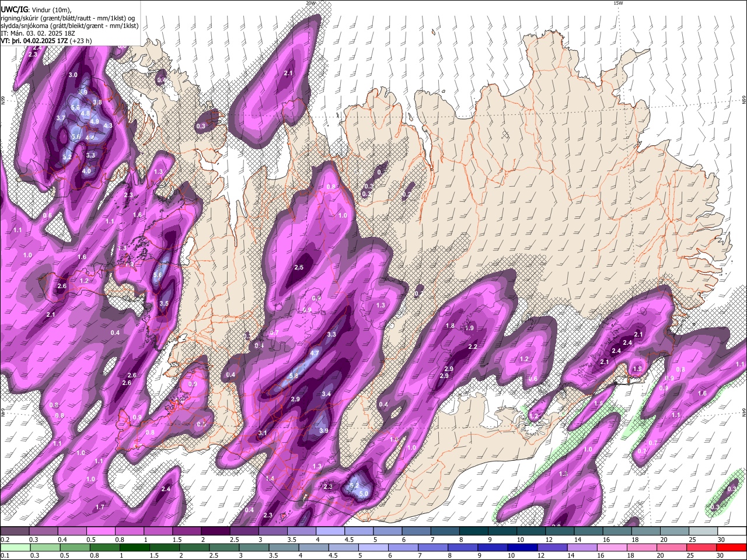Image resolution: width=747 pixels, height=560 pixels.
Task: Select the darkest purple 2 swatch in upper legend row
Action: coord(215,531)
